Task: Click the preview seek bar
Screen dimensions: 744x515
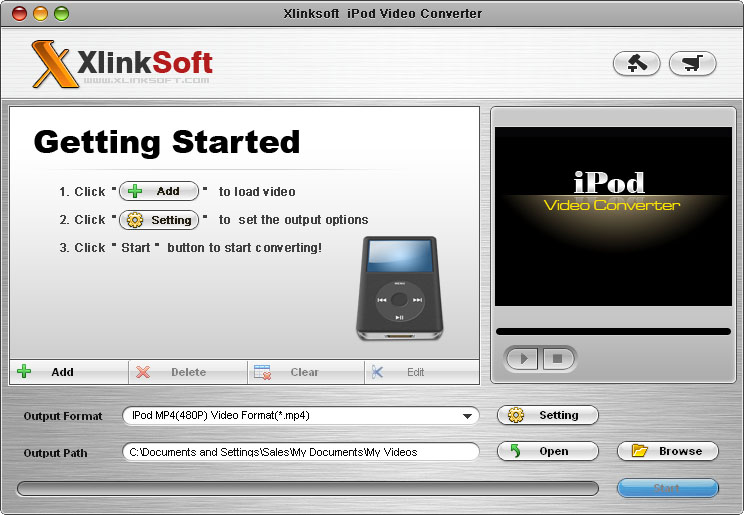Action: point(613,331)
